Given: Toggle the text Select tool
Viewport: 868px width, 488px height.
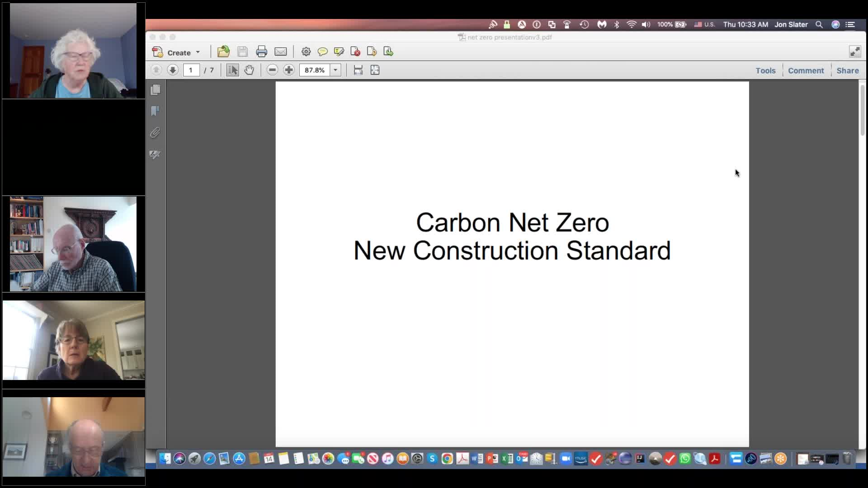Looking at the screenshot, I should coord(232,70).
